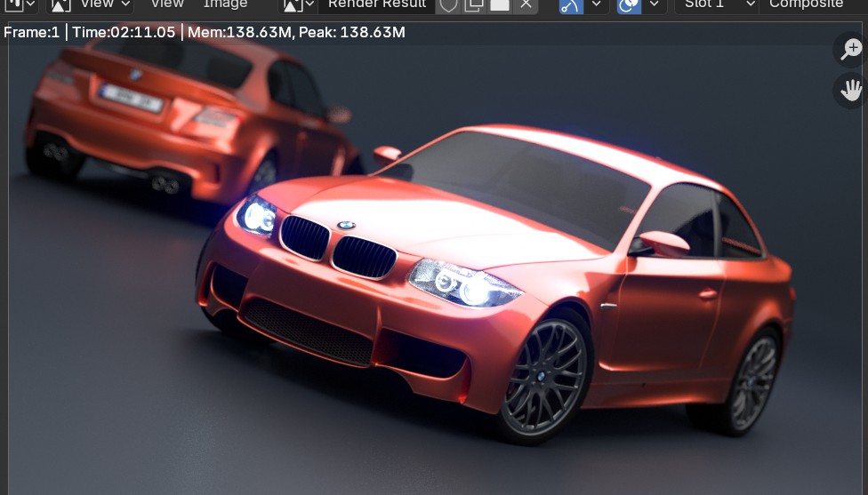Open the Composite layer dropdown
868x495 pixels.
[x=814, y=5]
